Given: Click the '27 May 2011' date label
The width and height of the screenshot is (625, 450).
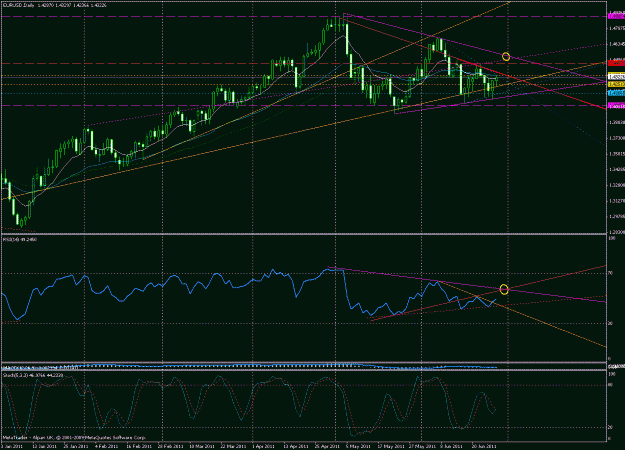Looking at the screenshot, I should coord(421,446).
